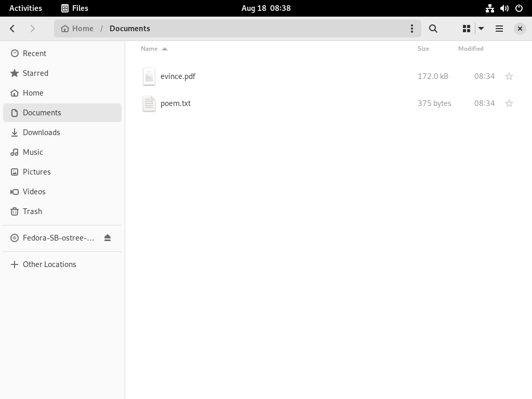Image resolution: width=532 pixels, height=399 pixels.
Task: Open Videos in the sidebar
Action: 62,192
